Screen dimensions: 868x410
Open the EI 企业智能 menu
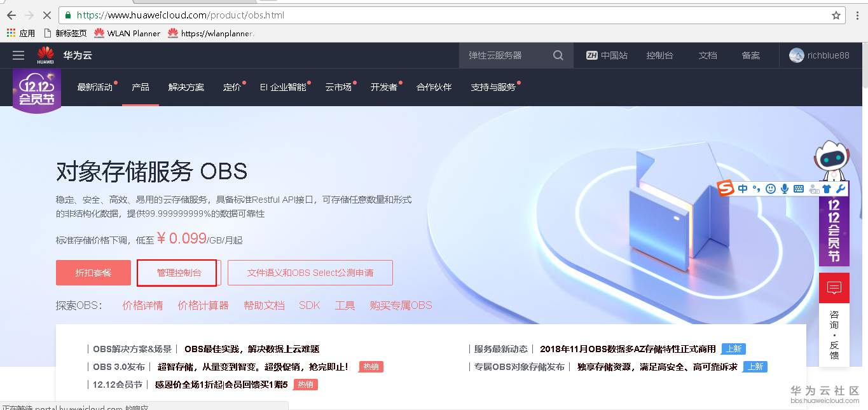[x=283, y=87]
